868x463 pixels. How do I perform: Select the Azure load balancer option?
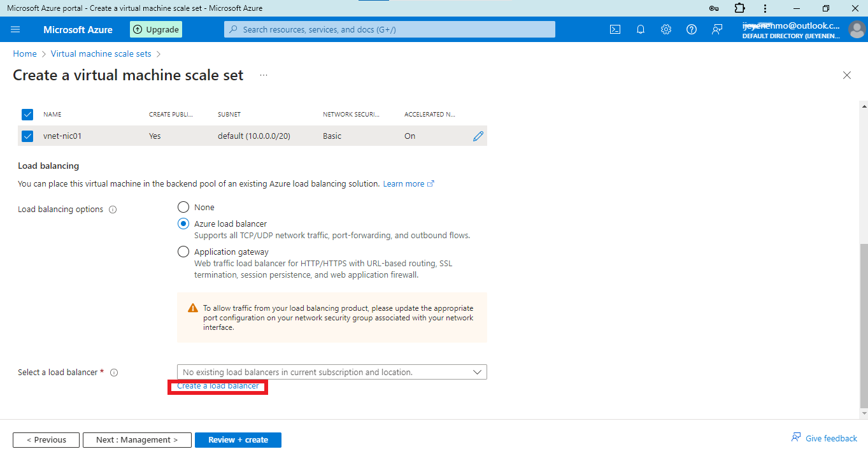183,224
